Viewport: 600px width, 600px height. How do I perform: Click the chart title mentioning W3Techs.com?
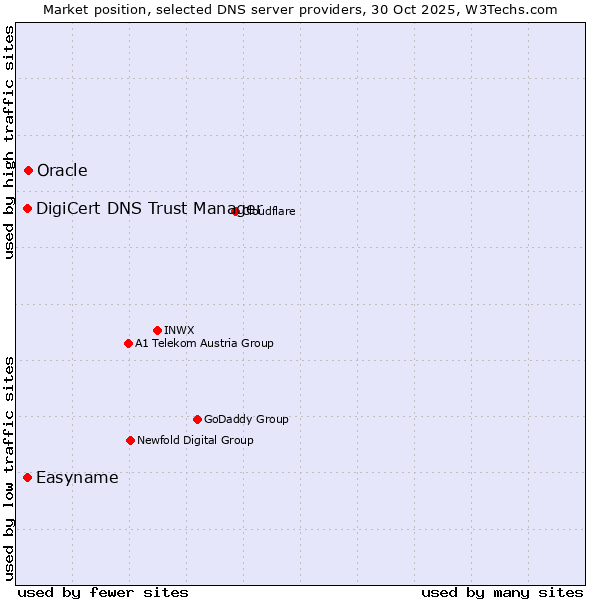point(300,9)
